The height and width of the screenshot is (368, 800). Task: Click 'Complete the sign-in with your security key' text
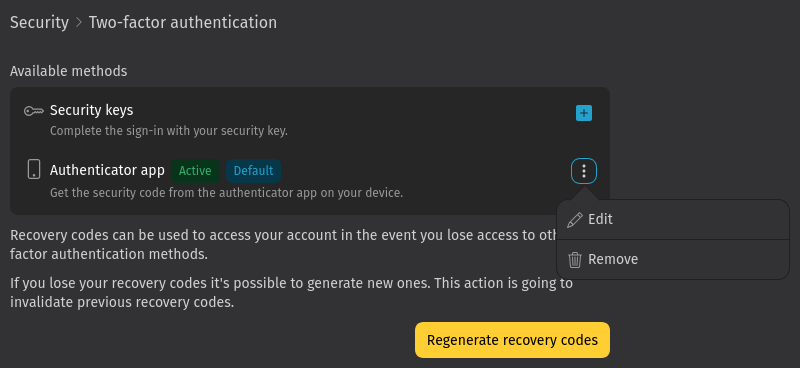coord(169,131)
